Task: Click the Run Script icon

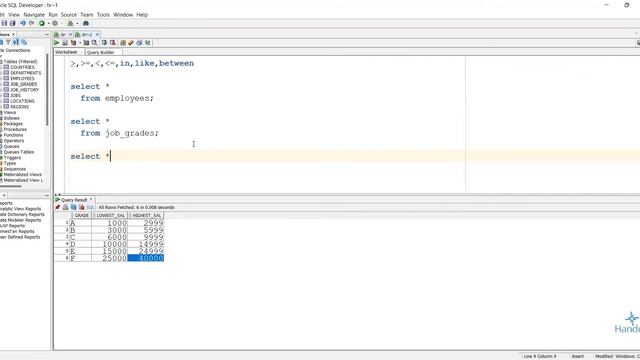Action: click(x=65, y=43)
